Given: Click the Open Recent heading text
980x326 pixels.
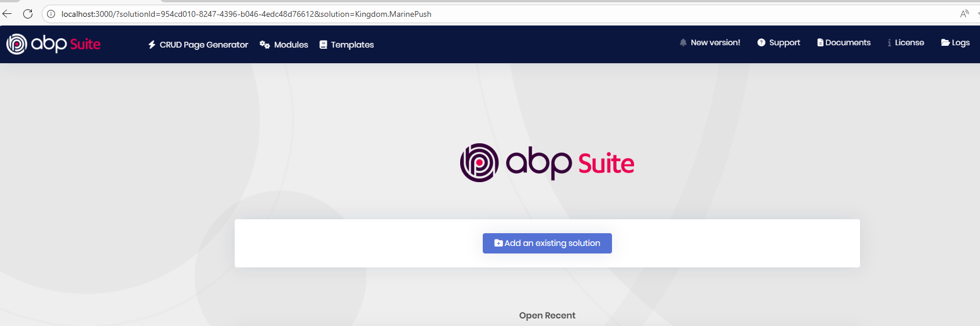Looking at the screenshot, I should tap(547, 316).
